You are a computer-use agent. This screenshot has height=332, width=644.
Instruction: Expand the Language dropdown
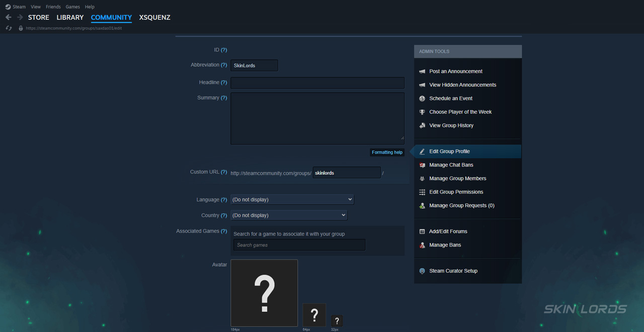pyautogui.click(x=292, y=200)
